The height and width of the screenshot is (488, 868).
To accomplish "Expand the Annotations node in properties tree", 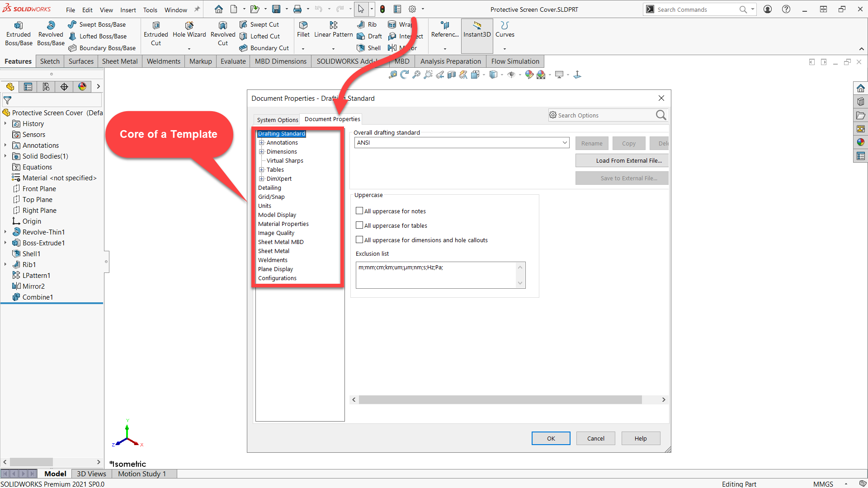I will click(261, 143).
